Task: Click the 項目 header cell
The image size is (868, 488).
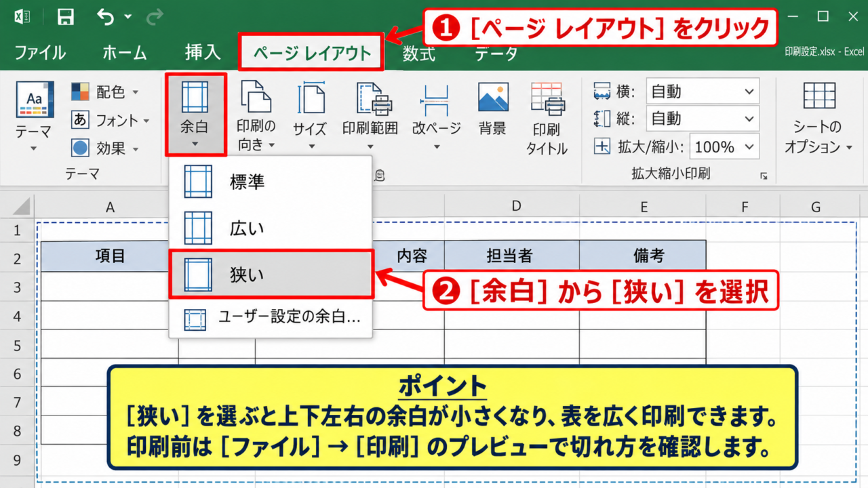Action: click(x=110, y=256)
